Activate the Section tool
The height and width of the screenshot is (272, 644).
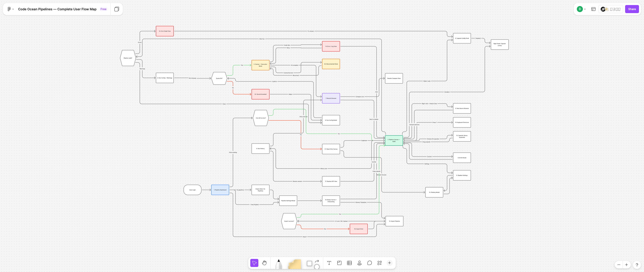[339, 263]
